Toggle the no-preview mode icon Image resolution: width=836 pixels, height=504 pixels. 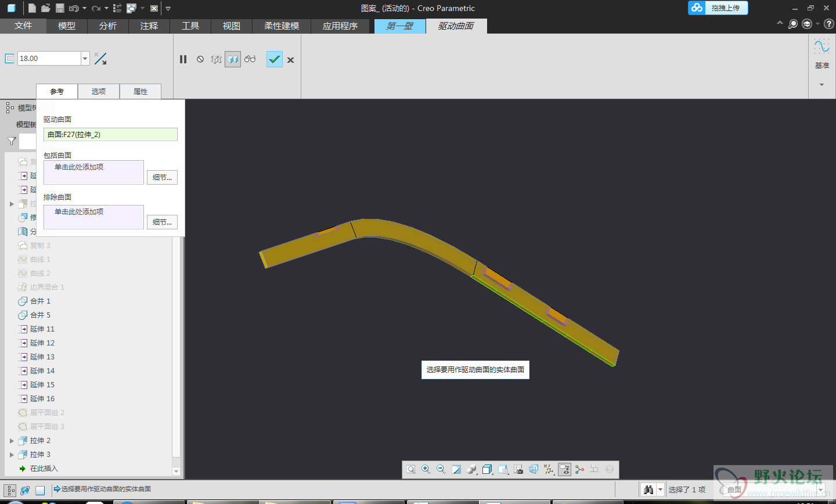(x=200, y=59)
